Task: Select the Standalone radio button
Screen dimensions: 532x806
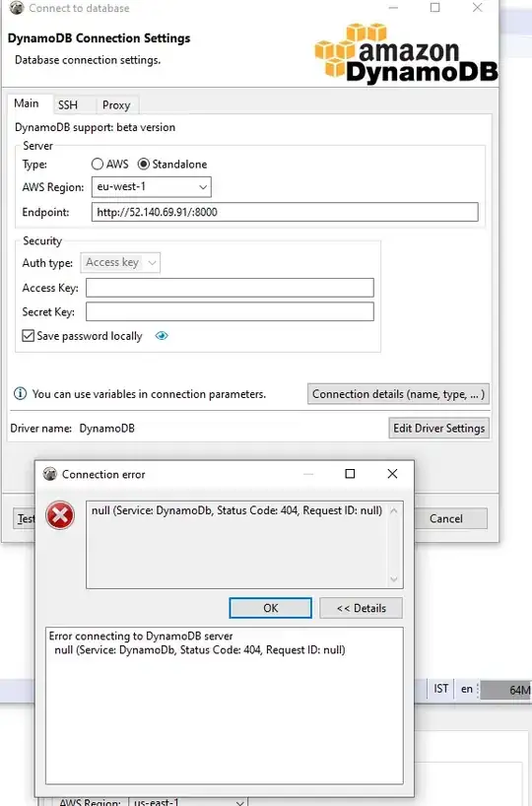Action: (x=144, y=164)
